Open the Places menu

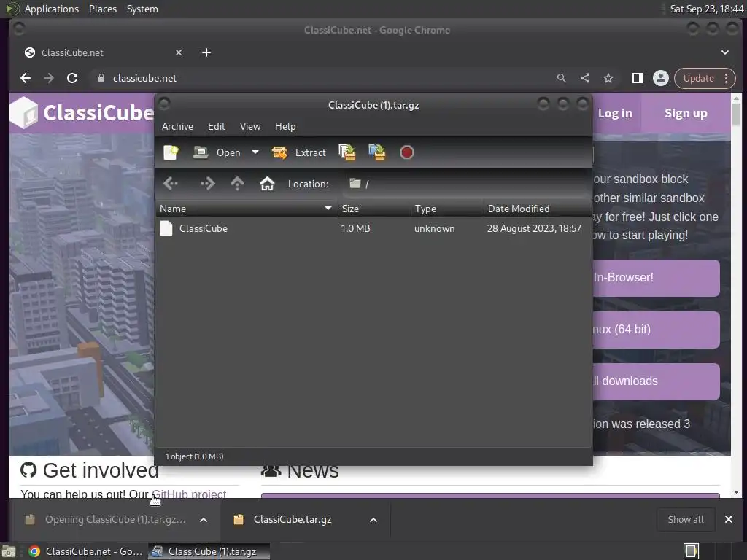click(x=102, y=9)
